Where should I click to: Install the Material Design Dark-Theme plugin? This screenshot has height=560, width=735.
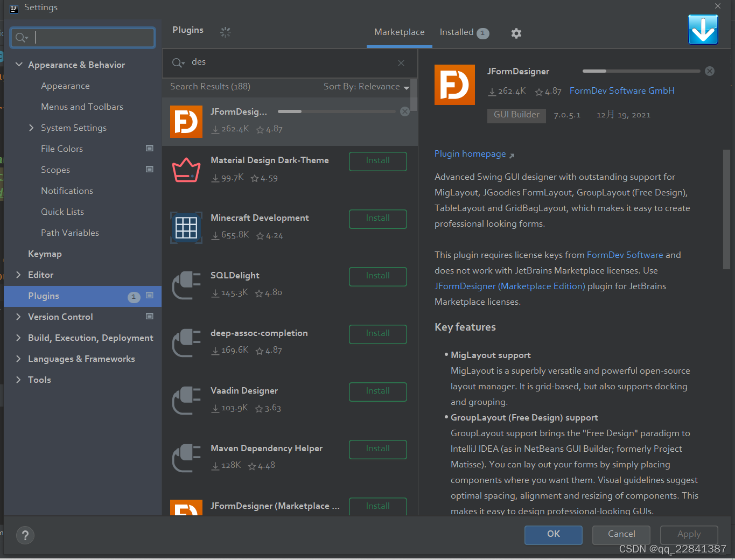point(377,161)
